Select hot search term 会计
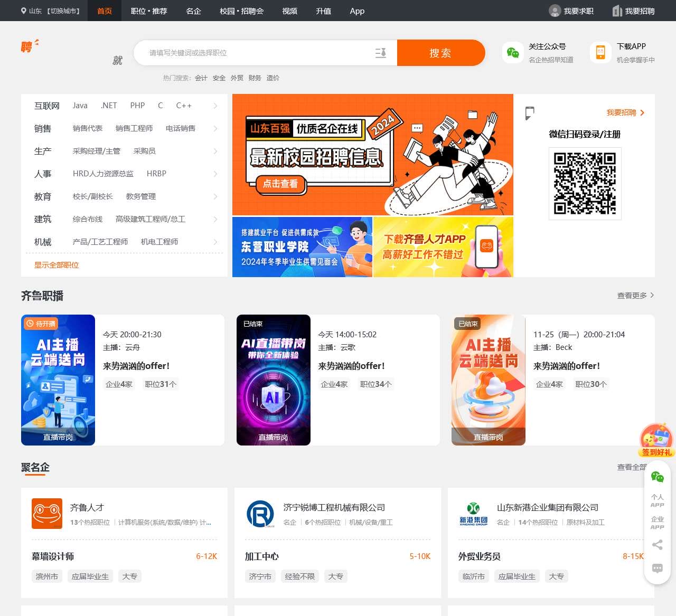The width and height of the screenshot is (676, 616). point(201,78)
